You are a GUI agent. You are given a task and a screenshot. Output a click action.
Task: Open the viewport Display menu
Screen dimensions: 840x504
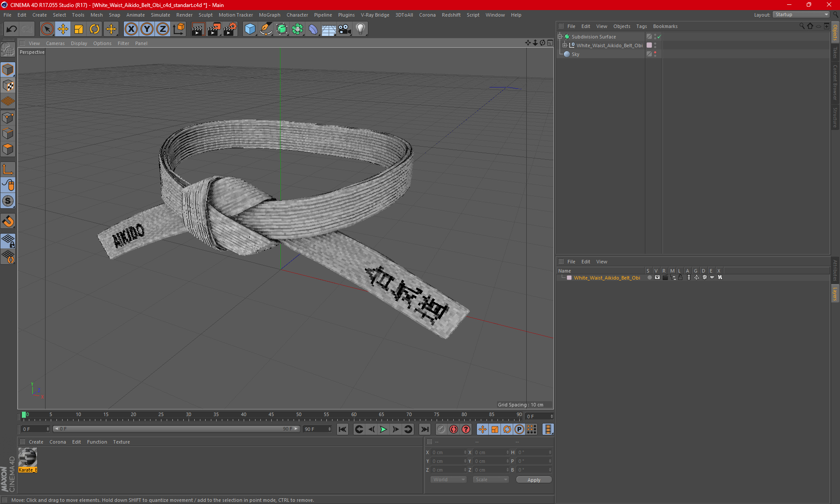pos(79,43)
